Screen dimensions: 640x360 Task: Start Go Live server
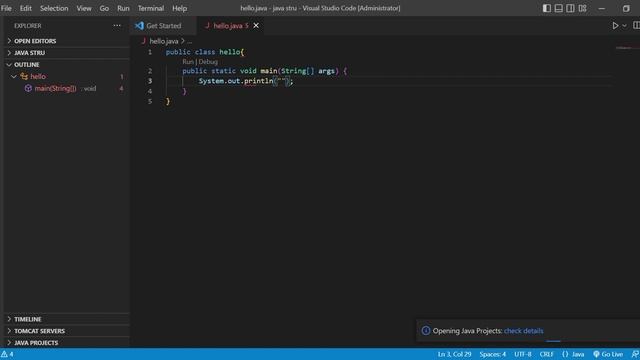point(608,354)
